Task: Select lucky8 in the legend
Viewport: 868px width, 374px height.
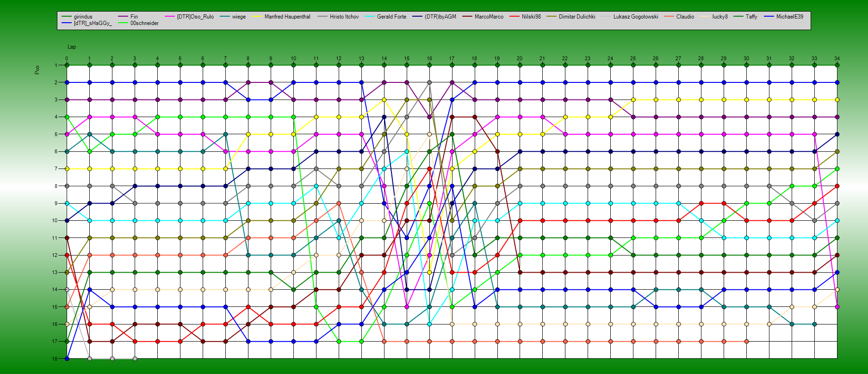Action: [720, 17]
